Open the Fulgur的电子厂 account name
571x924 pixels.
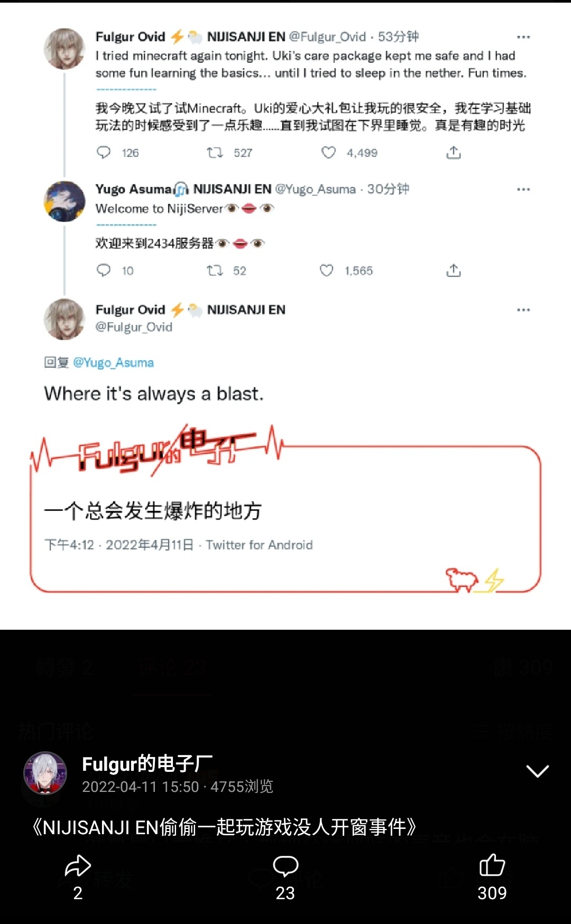pyautogui.click(x=148, y=764)
